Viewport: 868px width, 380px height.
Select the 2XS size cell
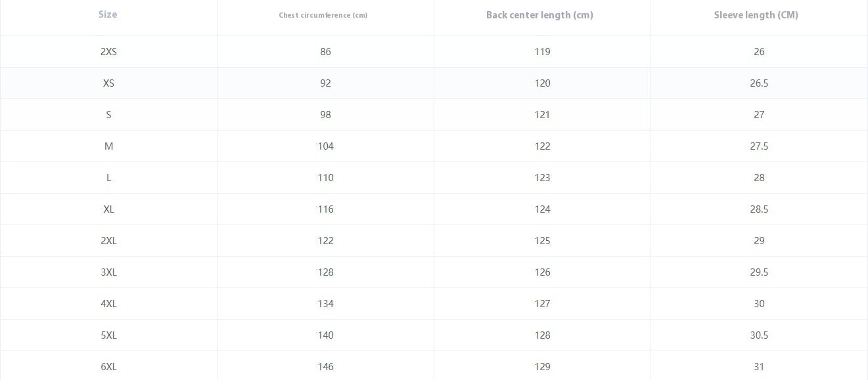tap(108, 52)
